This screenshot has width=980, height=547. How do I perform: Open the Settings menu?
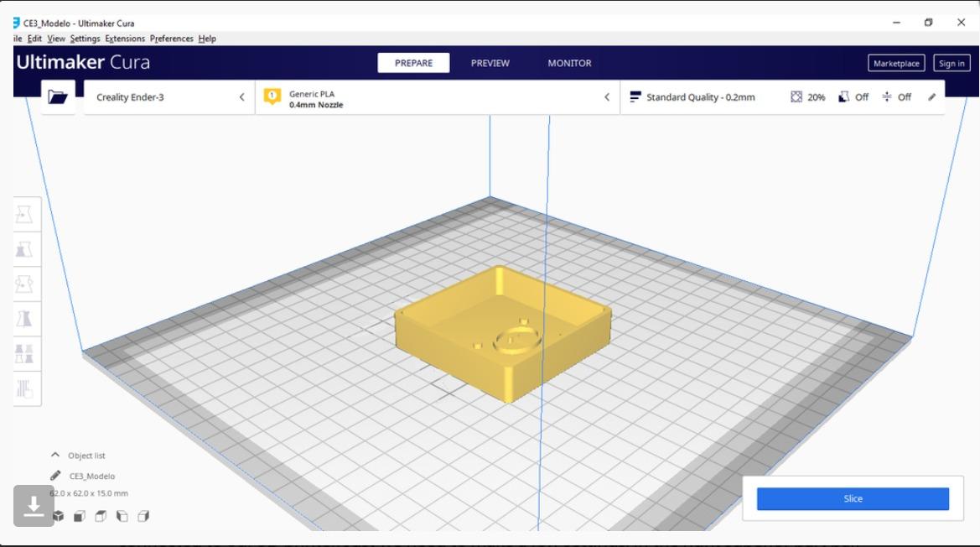[85, 39]
